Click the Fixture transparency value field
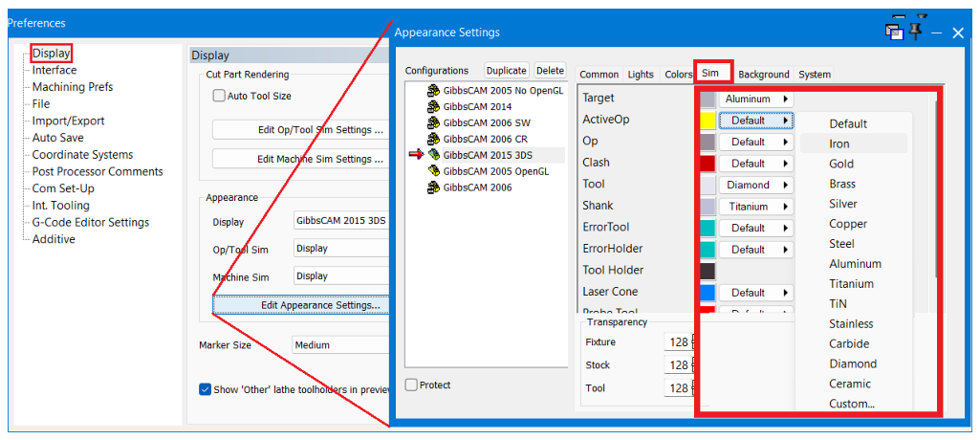This screenshot has height=440, width=980. pos(678,341)
